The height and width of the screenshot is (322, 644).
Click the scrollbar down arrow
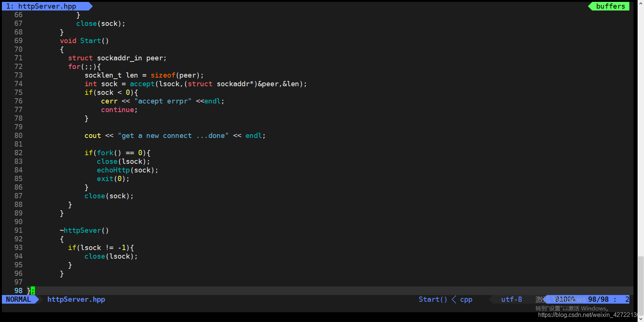(x=641, y=318)
